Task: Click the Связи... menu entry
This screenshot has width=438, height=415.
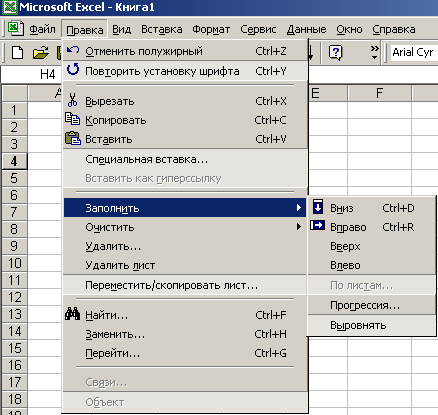Action: pyautogui.click(x=185, y=382)
